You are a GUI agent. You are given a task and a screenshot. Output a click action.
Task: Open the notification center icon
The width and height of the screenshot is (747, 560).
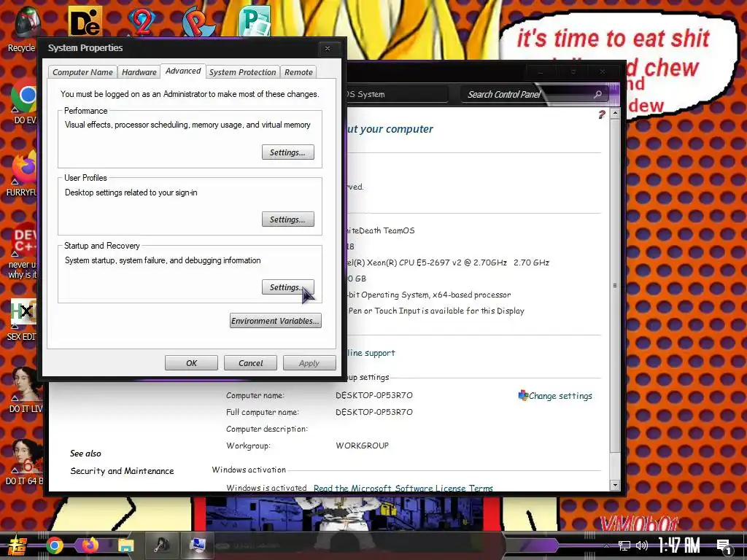point(724,547)
